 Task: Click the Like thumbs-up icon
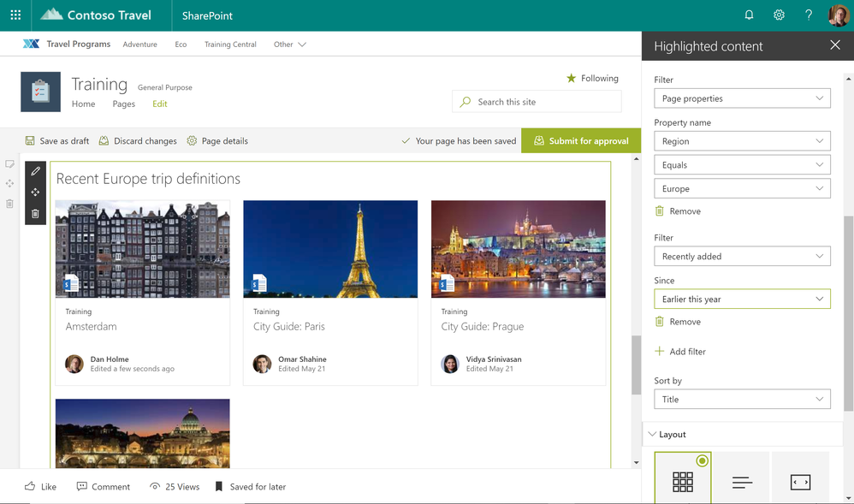[x=30, y=486]
